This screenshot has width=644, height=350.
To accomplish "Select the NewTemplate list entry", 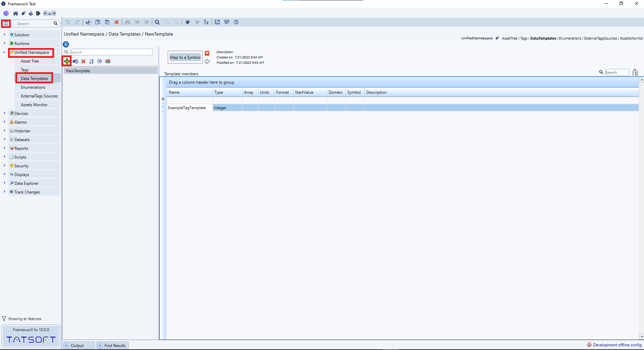I will click(78, 71).
